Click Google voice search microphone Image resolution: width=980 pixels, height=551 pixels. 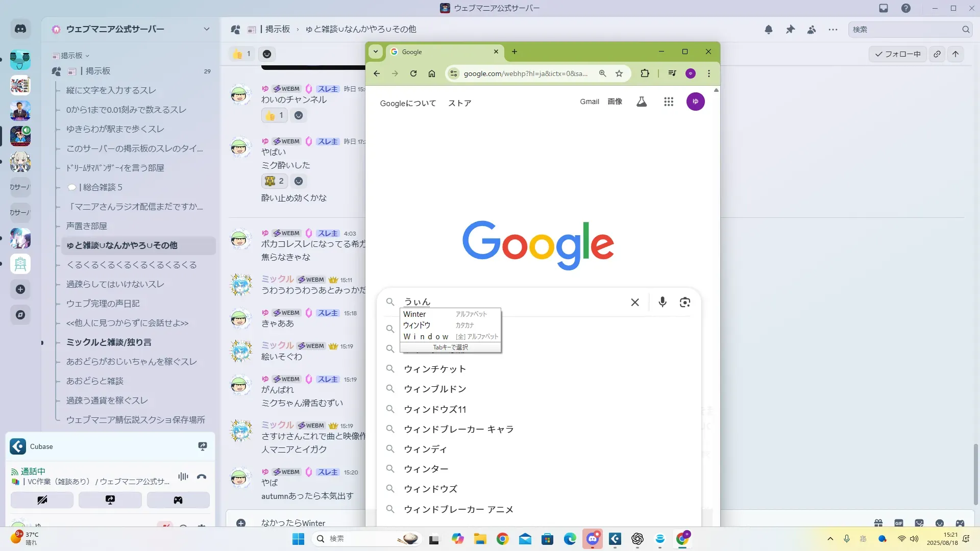[x=662, y=302]
